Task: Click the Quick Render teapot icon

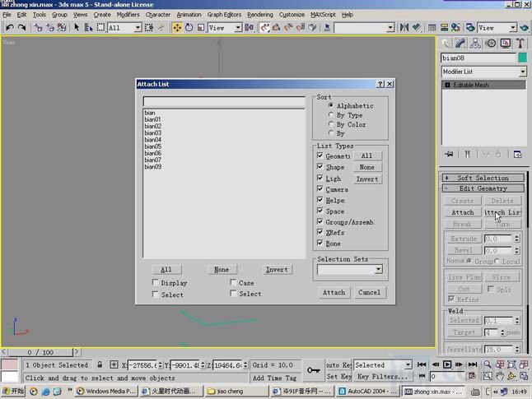Action: [525, 27]
